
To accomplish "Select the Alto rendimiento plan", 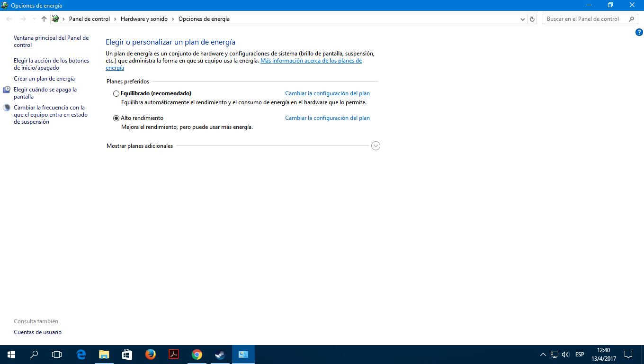I will pyautogui.click(x=116, y=118).
